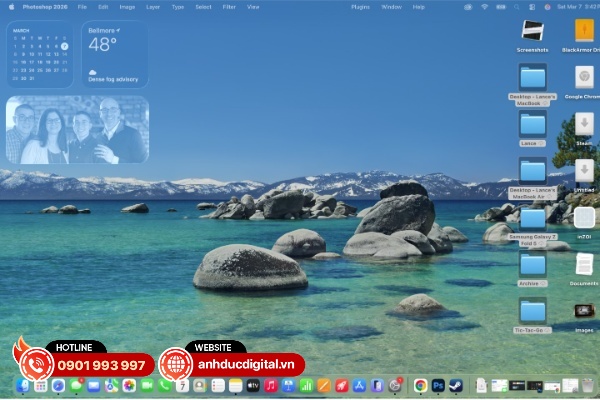The height and width of the screenshot is (400, 600).
Task: Open Maps from the Dock
Action: (x=111, y=386)
